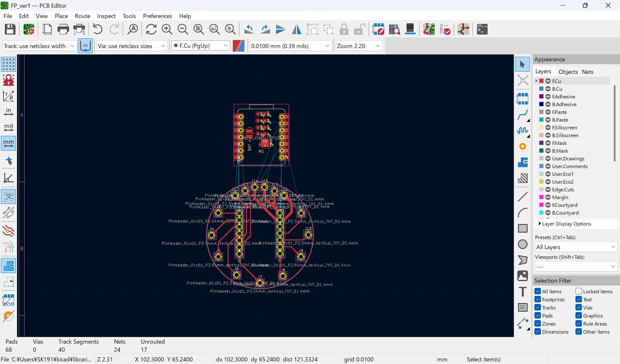This screenshot has width=620, height=364.
Task: Click Zoom In icon
Action: point(167,29)
